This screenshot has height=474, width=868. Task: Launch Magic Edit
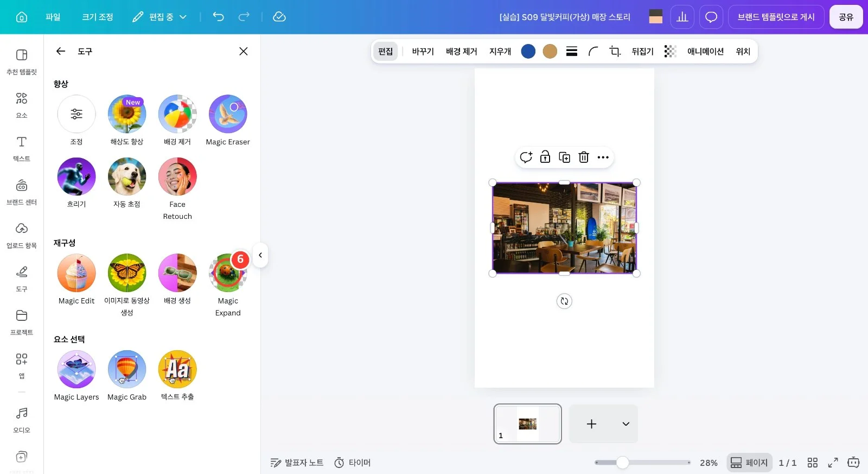pos(76,273)
